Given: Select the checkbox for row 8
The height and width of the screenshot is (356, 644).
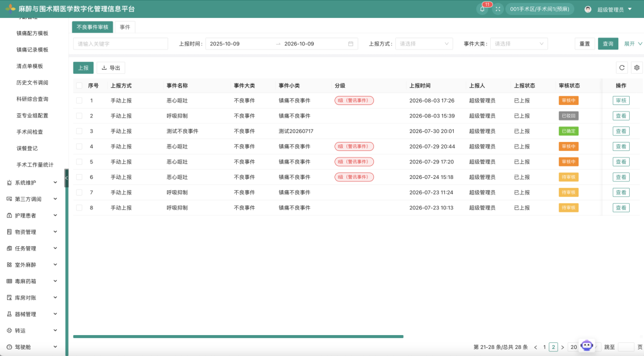Looking at the screenshot, I should [x=79, y=208].
